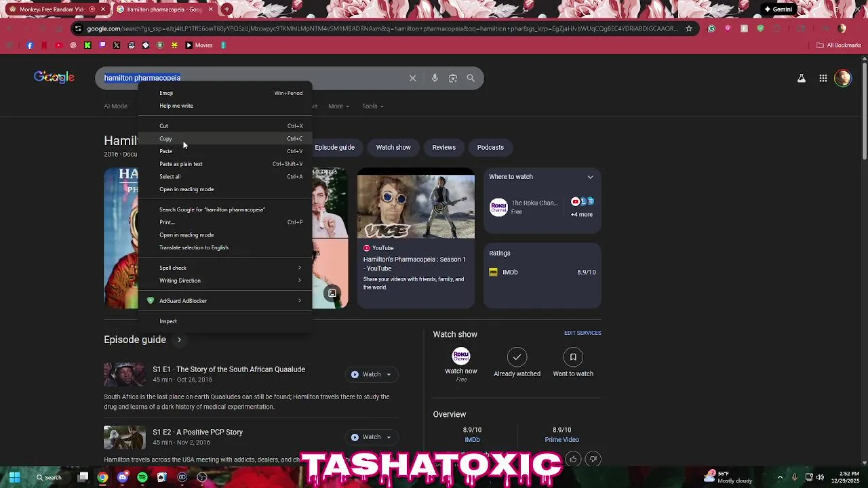Launch Gemini from the title bar
The image size is (868, 488).
778,9
